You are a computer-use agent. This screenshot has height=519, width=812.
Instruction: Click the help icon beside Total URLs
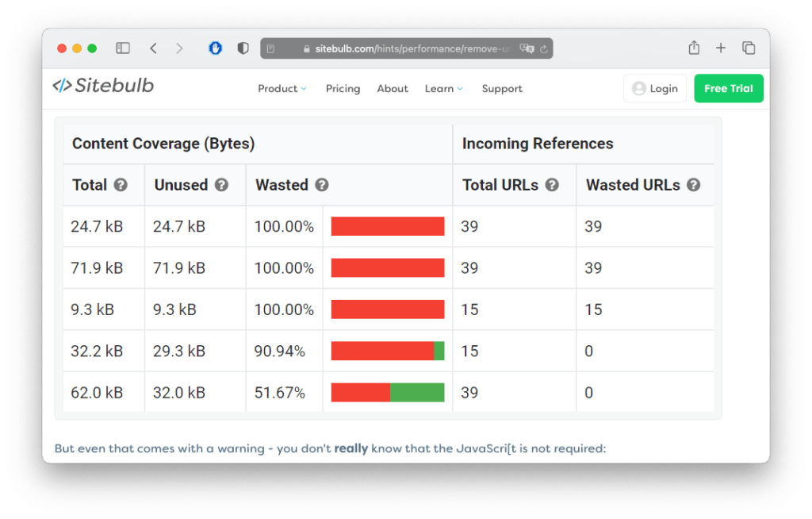coord(552,185)
